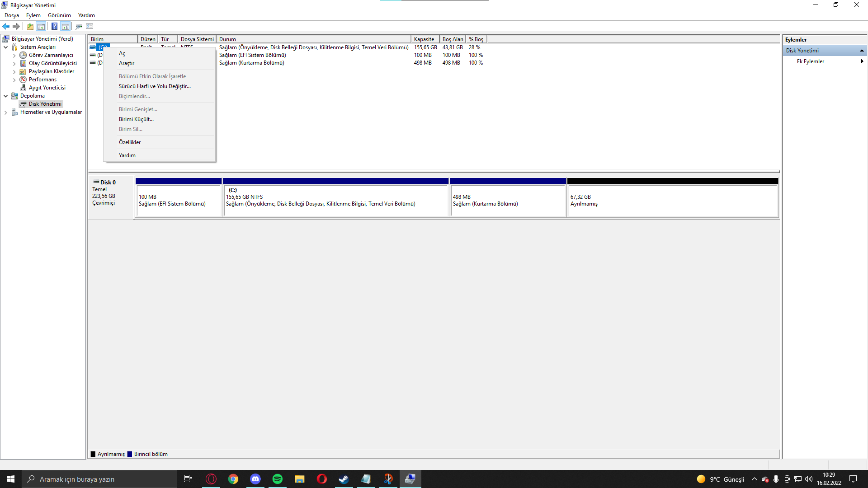The image size is (868, 488).
Task: Choose Birimi Küçült... from context menu
Action: 136,119
